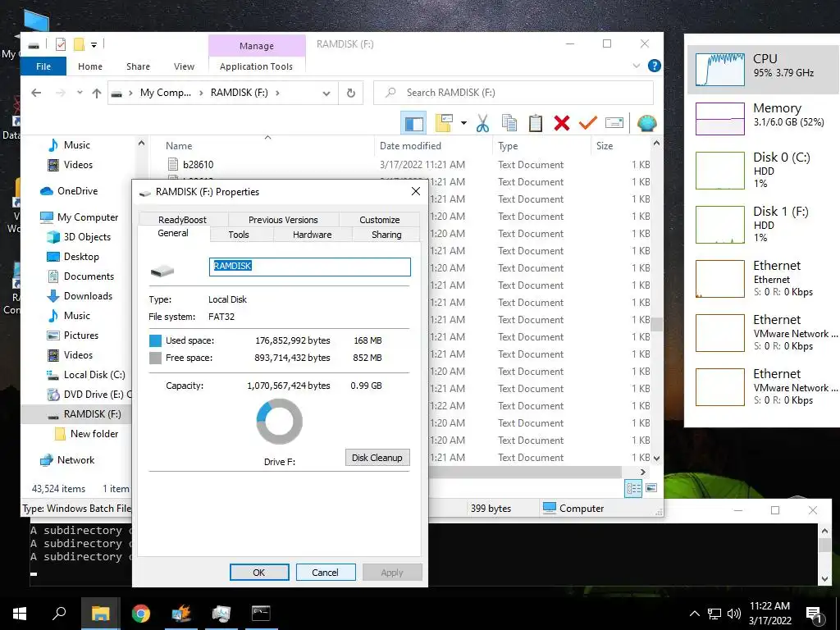Select Pictures in the navigation pane
The width and height of the screenshot is (840, 630).
(x=72, y=336)
